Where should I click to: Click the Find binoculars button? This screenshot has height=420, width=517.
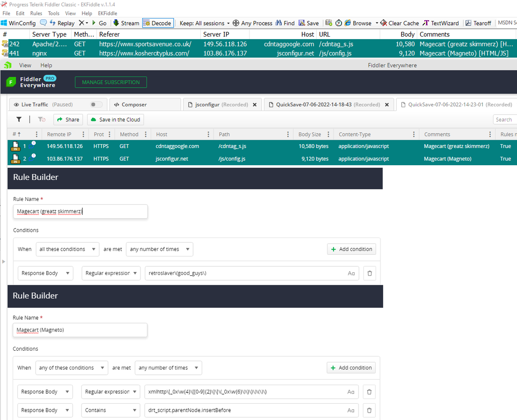(x=285, y=23)
